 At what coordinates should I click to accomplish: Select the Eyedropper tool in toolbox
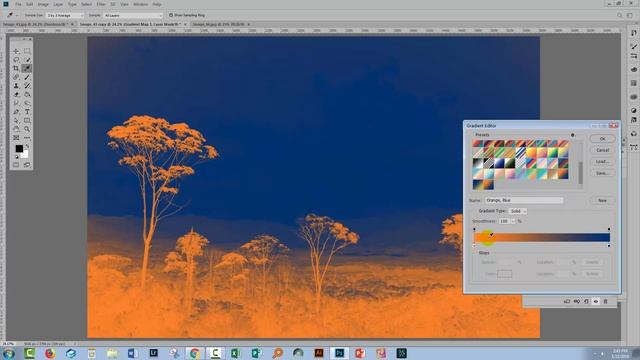pyautogui.click(x=27, y=68)
